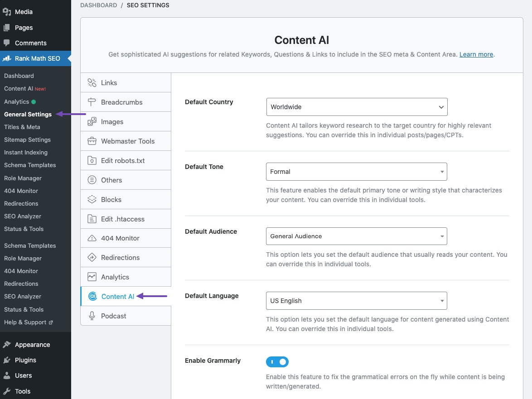
Task: Select the Edit robots.txt tab
Action: click(x=126, y=161)
